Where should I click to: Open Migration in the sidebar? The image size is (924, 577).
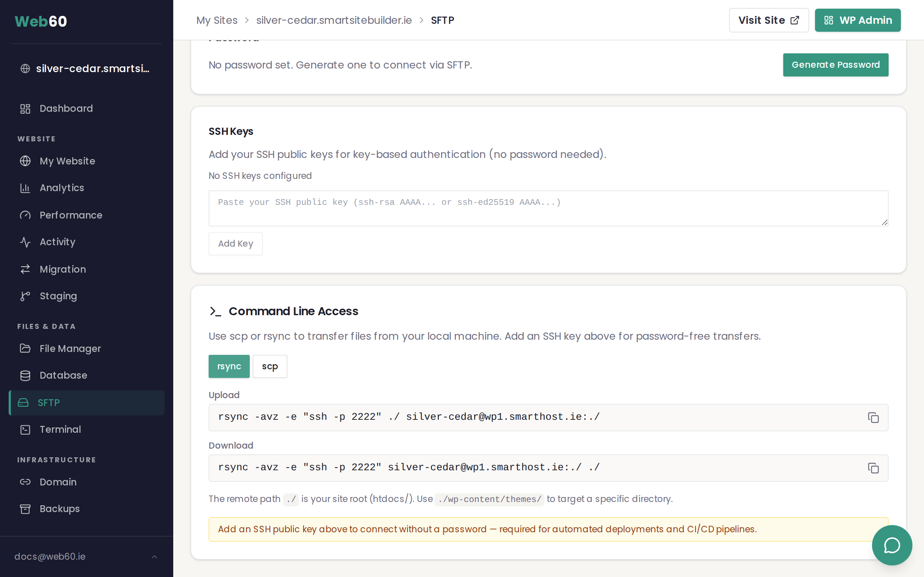[62, 269]
